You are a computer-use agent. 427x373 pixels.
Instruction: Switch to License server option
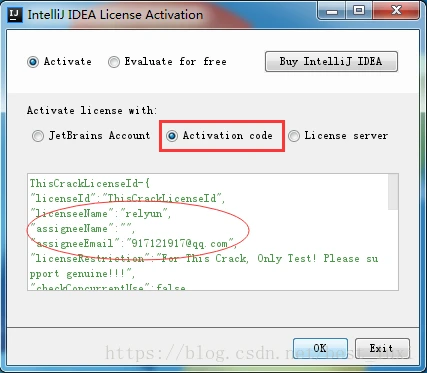coord(294,136)
